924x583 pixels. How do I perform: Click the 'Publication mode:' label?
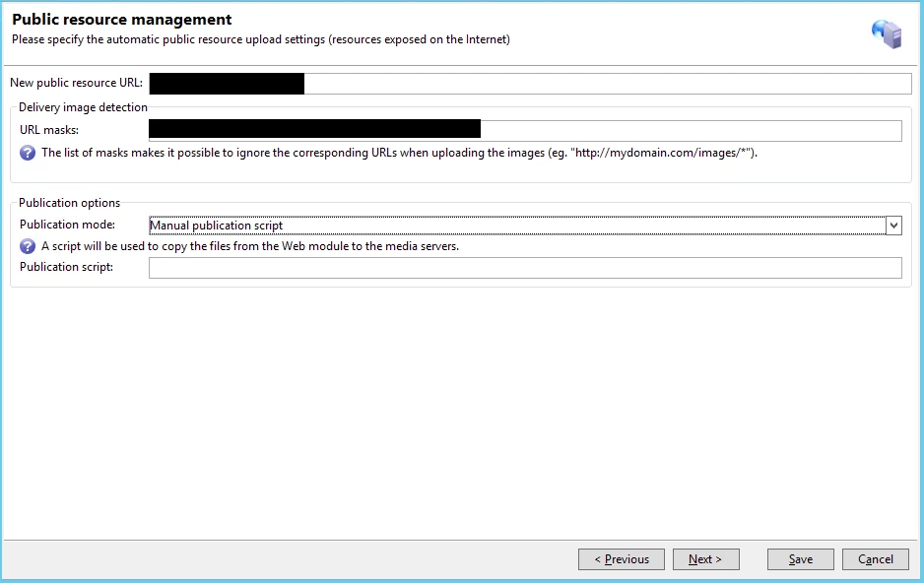click(67, 225)
